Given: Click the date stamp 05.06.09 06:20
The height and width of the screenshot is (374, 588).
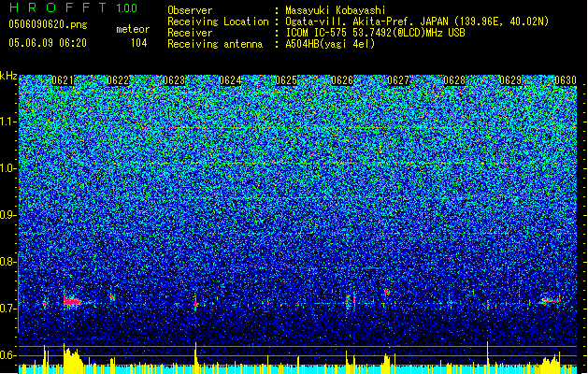Looking at the screenshot, I should tap(48, 43).
